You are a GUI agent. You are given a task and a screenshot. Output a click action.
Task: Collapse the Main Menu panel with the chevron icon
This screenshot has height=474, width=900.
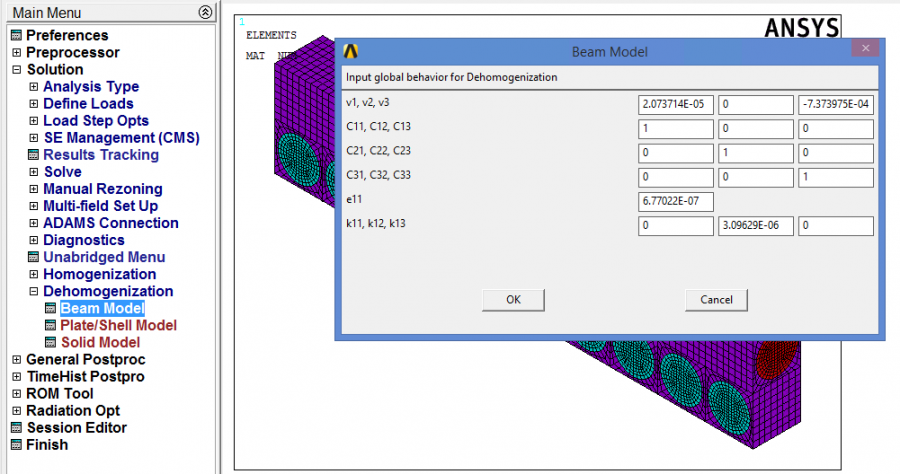[205, 12]
